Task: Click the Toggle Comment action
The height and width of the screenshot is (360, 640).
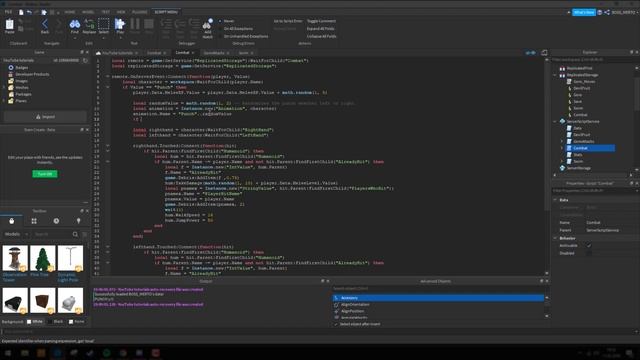Action: coord(321,21)
